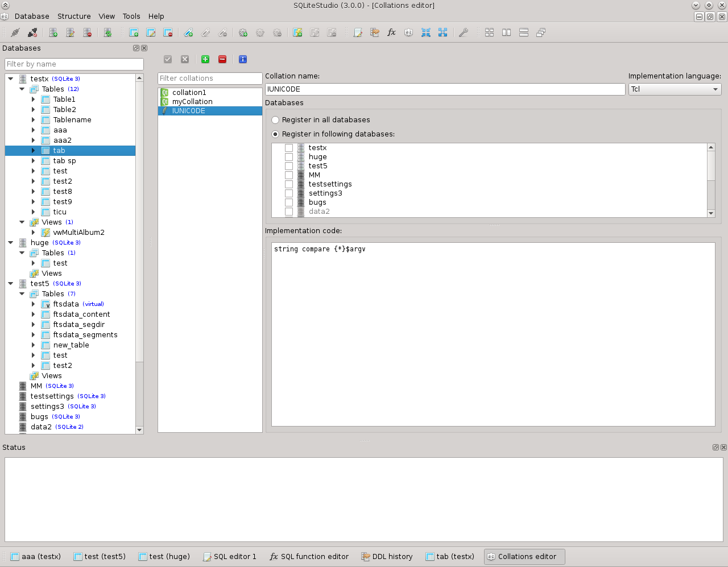The width and height of the screenshot is (728, 567).
Task: Expand the Table1 tree node
Action: (x=34, y=100)
